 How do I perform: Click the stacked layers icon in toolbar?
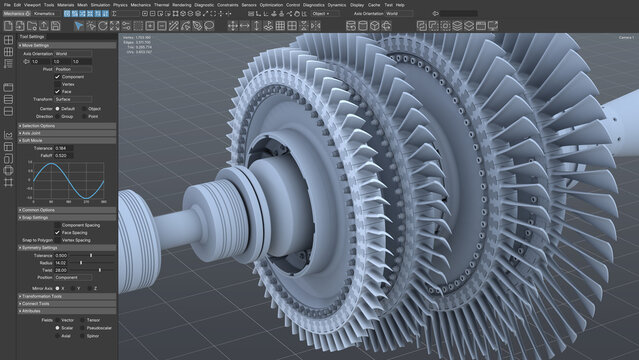tap(457, 26)
